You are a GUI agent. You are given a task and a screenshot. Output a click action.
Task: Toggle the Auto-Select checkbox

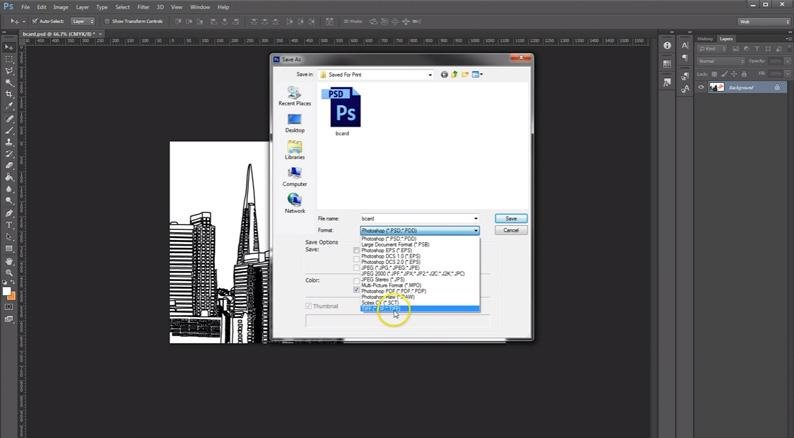[x=33, y=20]
